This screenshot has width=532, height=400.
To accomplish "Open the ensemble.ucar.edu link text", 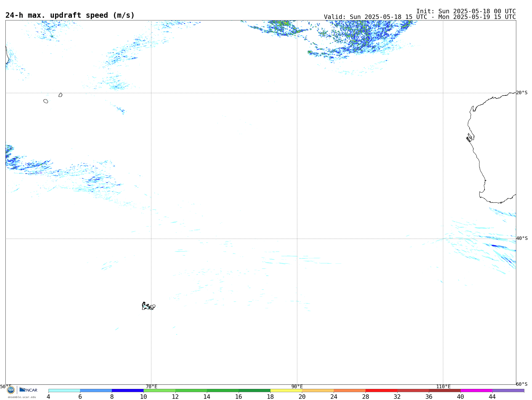I will 22,397.
